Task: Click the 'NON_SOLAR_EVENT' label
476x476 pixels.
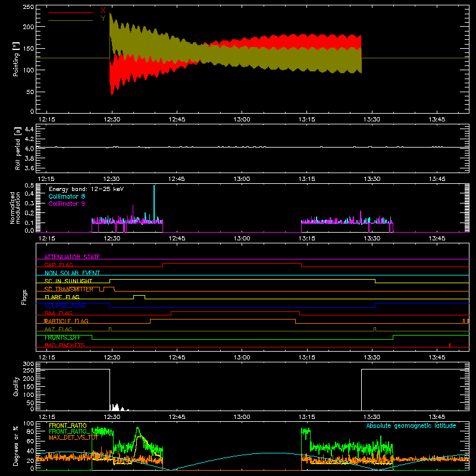Action: (72, 273)
